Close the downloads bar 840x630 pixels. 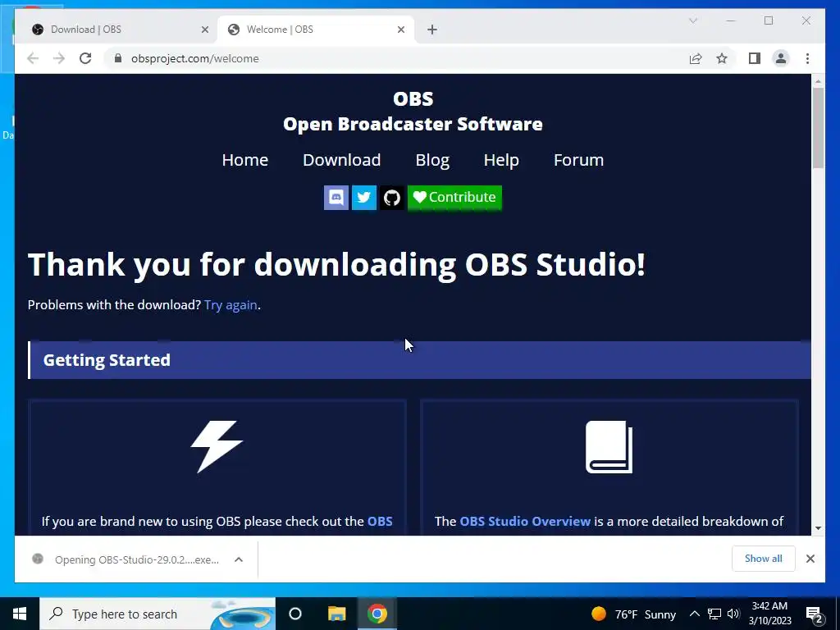point(810,559)
